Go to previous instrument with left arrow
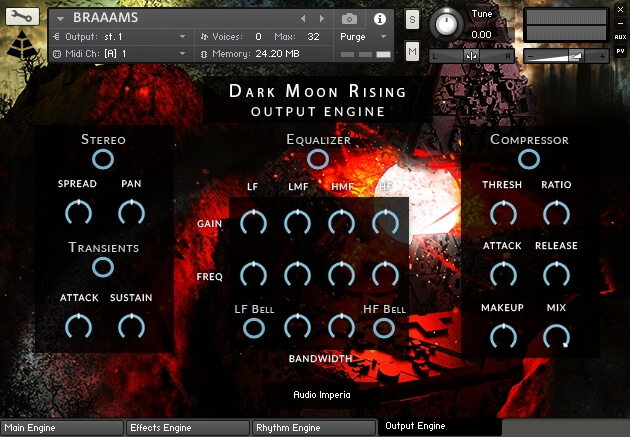 coord(303,18)
